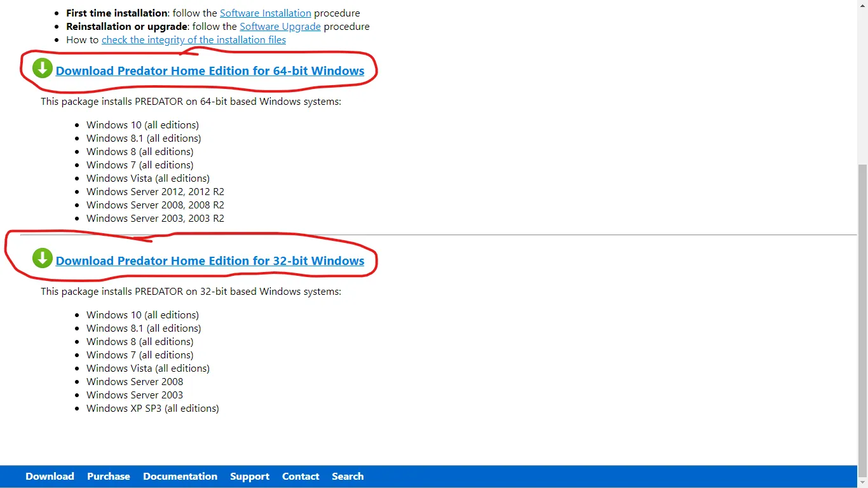This screenshot has height=488, width=868.
Task: Select Documentation in the bottom navigation bar
Action: (180, 477)
